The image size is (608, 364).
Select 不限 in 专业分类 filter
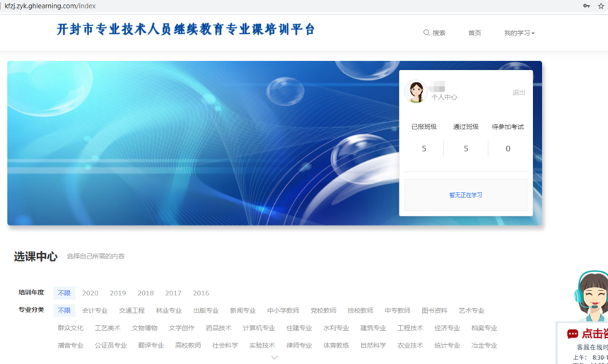(x=64, y=310)
